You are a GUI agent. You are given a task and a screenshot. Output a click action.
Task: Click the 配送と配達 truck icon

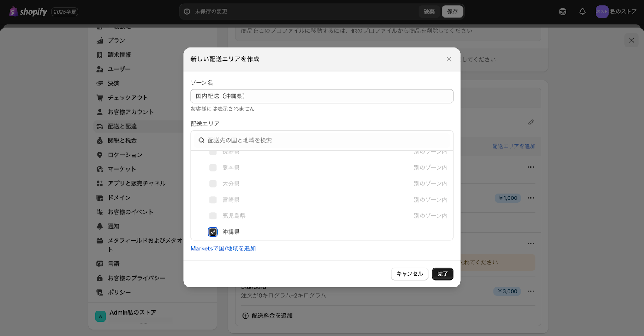pos(100,126)
